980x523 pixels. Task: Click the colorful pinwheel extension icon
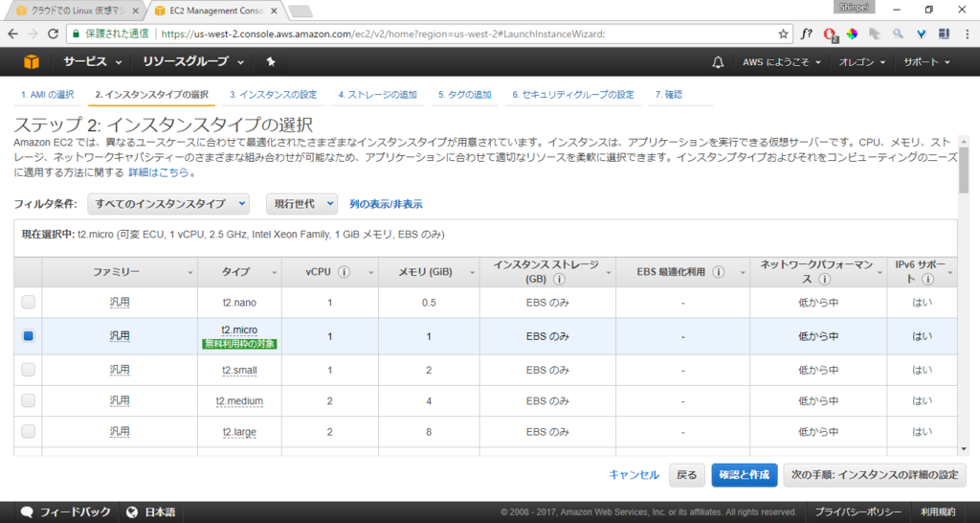pyautogui.click(x=852, y=34)
